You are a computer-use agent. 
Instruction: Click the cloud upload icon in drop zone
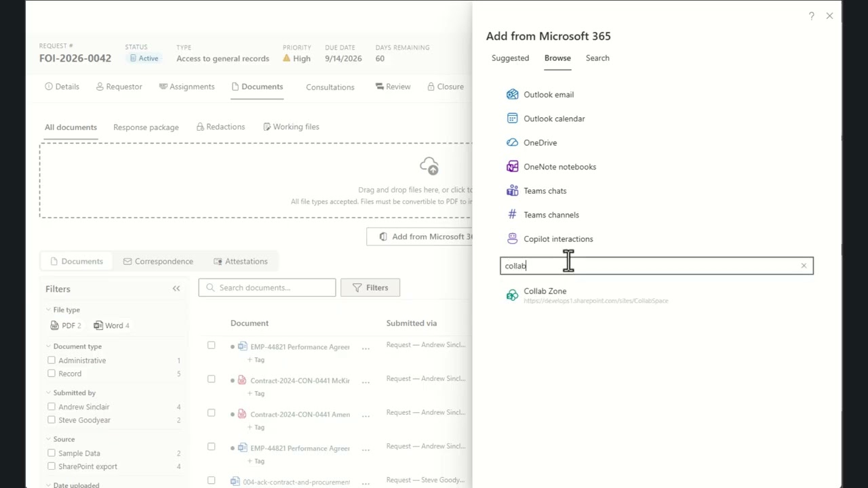(x=429, y=166)
